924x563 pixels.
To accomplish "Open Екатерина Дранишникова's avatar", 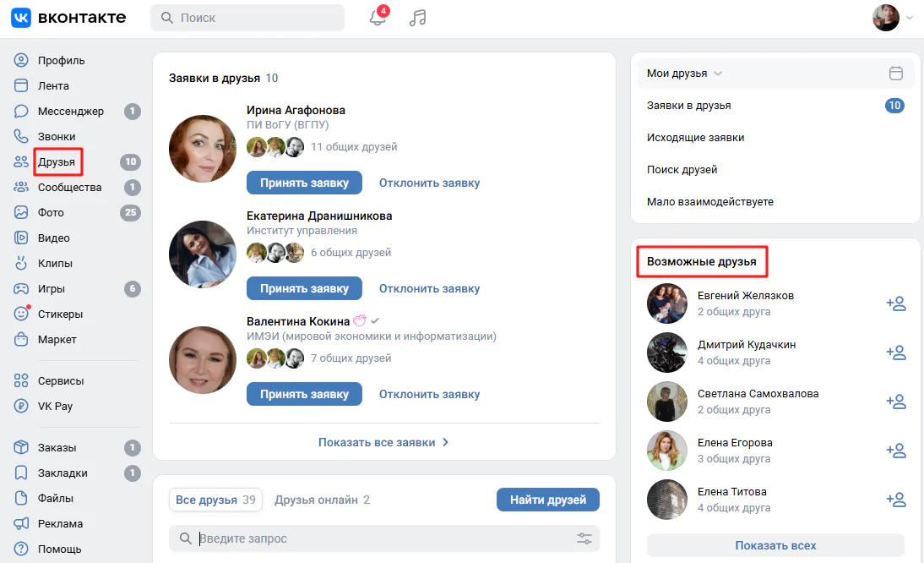I will pos(203,254).
